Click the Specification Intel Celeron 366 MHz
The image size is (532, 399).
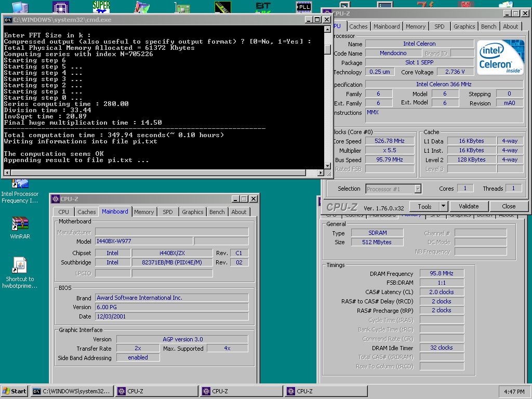444,84
